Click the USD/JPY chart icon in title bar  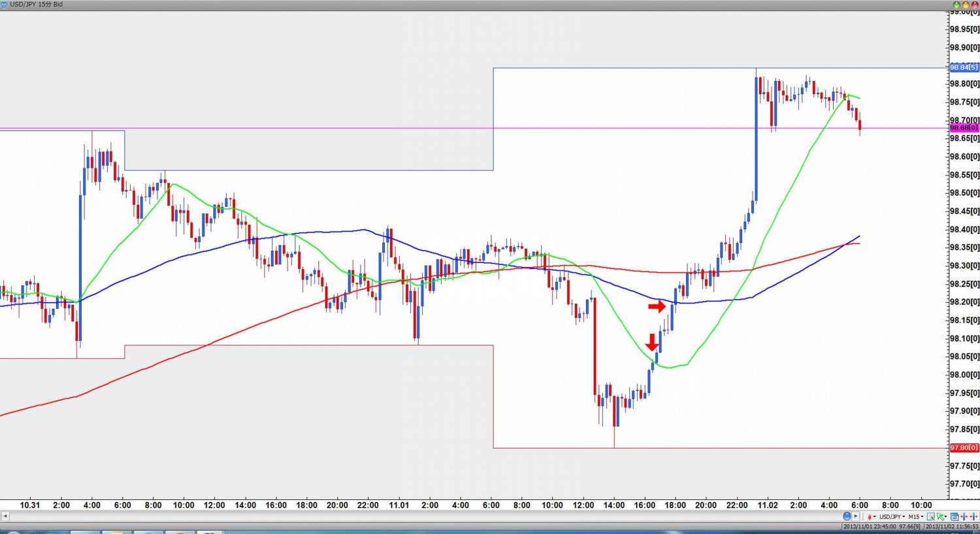point(5,5)
